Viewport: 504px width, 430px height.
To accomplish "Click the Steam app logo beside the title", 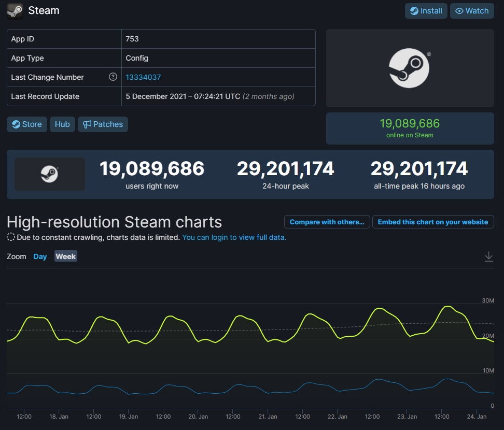I will point(15,11).
